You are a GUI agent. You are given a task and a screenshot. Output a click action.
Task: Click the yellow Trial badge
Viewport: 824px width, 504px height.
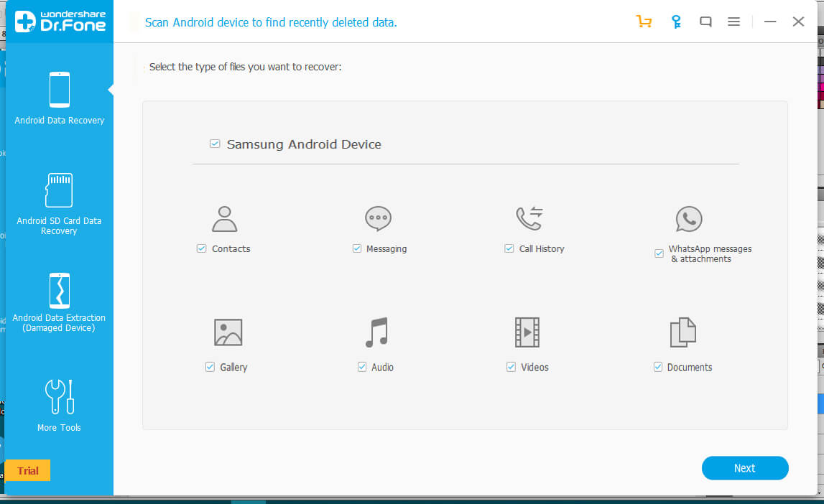click(x=28, y=470)
